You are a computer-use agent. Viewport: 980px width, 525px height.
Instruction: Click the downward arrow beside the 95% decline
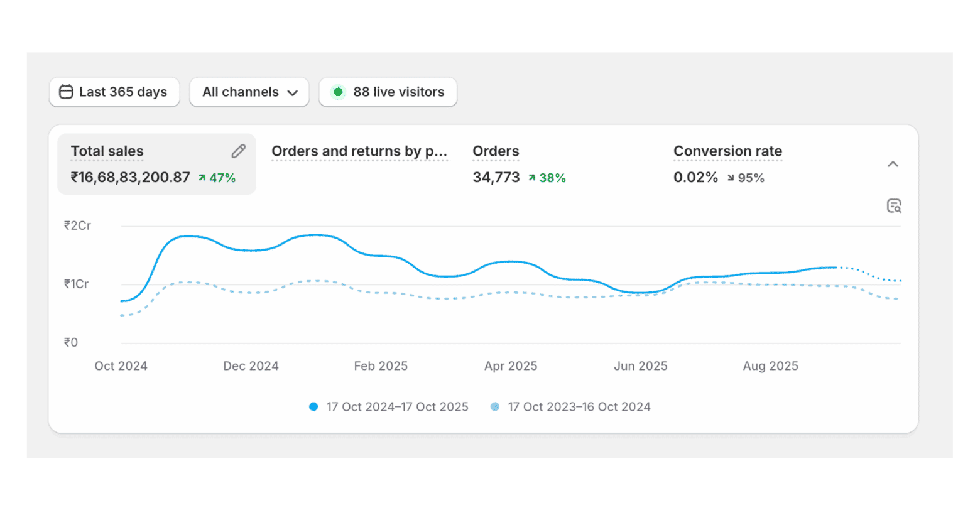730,178
